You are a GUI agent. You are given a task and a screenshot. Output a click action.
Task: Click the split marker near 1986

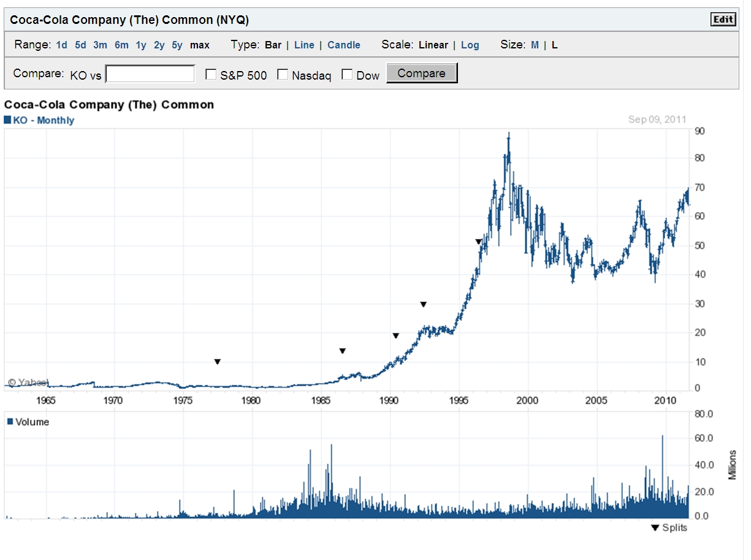(x=343, y=350)
